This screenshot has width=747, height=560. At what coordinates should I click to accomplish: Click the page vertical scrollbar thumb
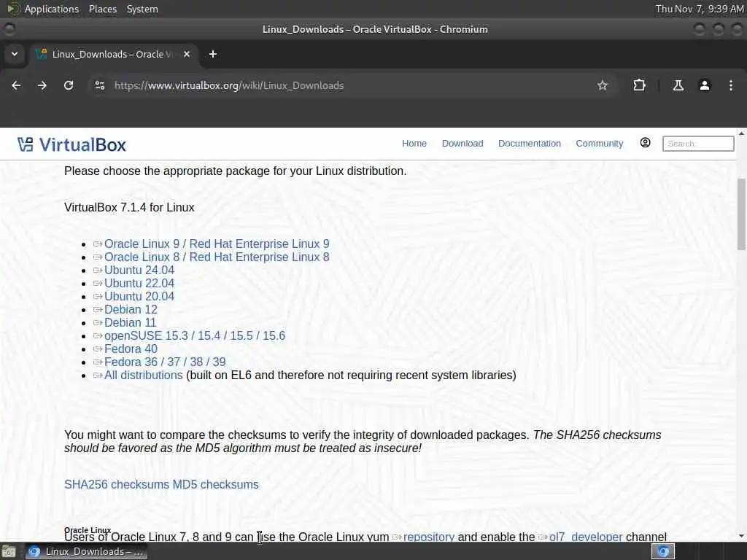741,214
